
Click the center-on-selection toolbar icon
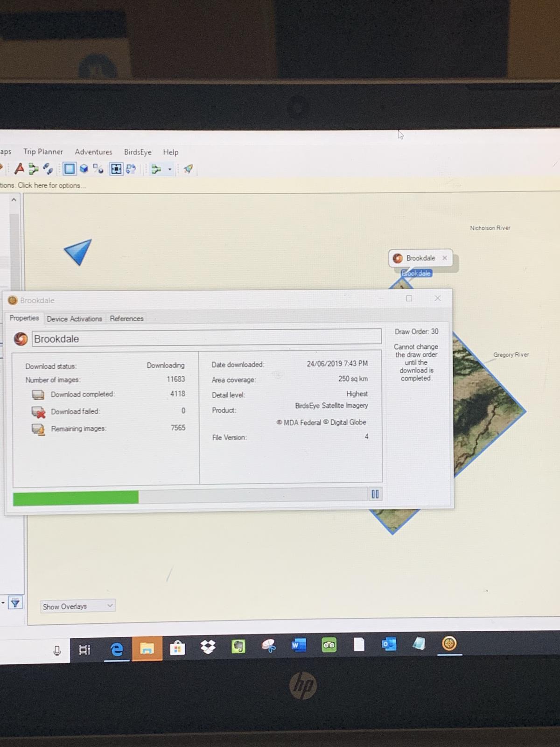tap(116, 169)
